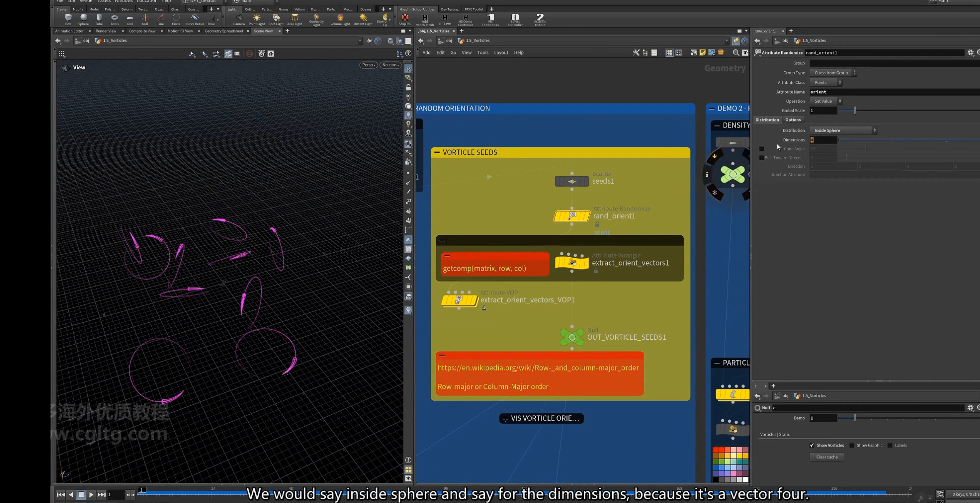
Task: Enable the Labels checkbox
Action: [x=890, y=445]
